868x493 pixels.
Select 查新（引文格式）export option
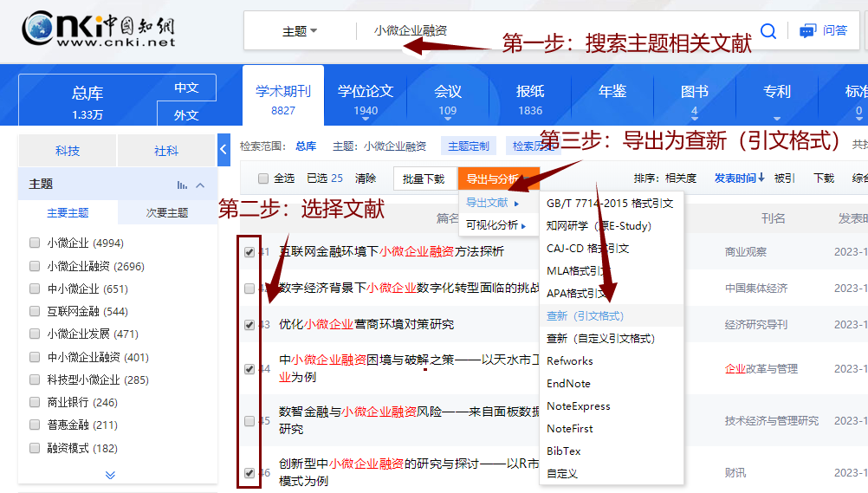585,316
